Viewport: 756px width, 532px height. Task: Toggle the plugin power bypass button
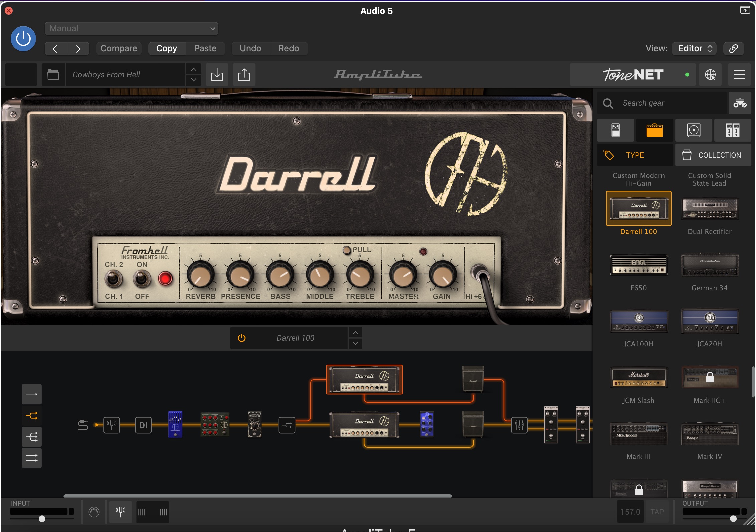[23, 39]
